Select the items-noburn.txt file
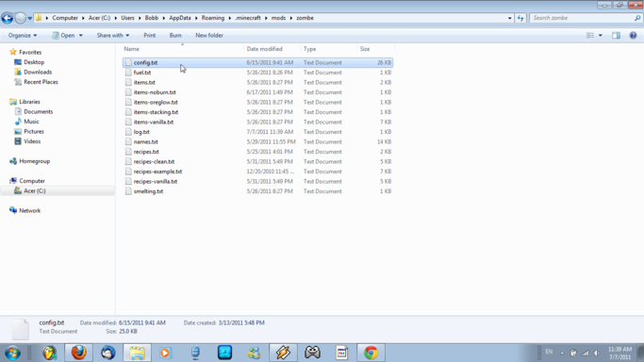The width and height of the screenshot is (644, 362). (258, 92)
